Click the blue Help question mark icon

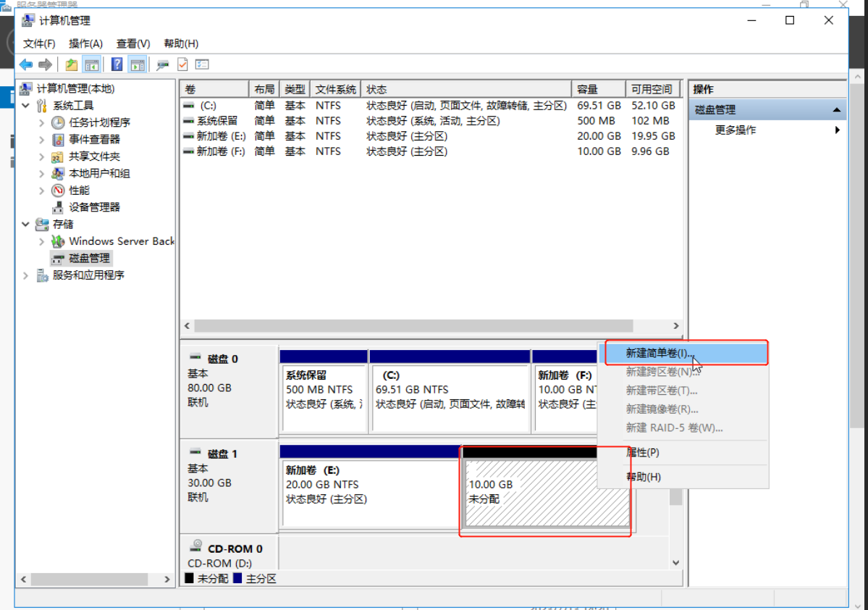[x=117, y=64]
